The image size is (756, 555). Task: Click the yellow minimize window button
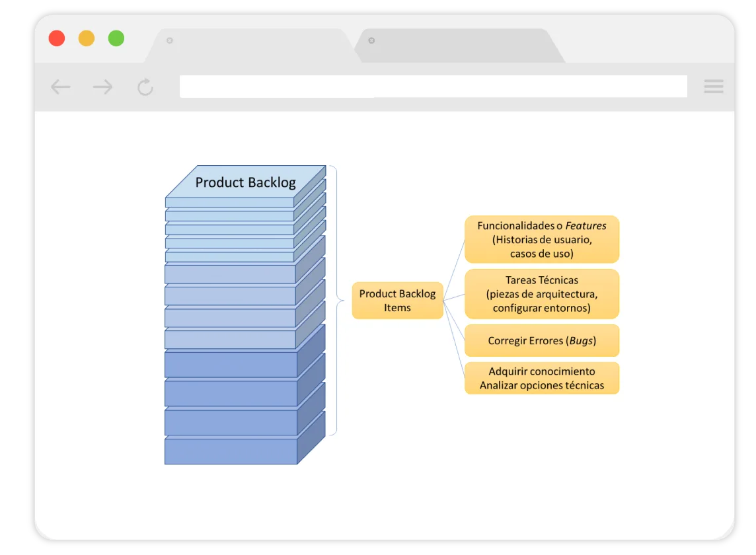(87, 38)
